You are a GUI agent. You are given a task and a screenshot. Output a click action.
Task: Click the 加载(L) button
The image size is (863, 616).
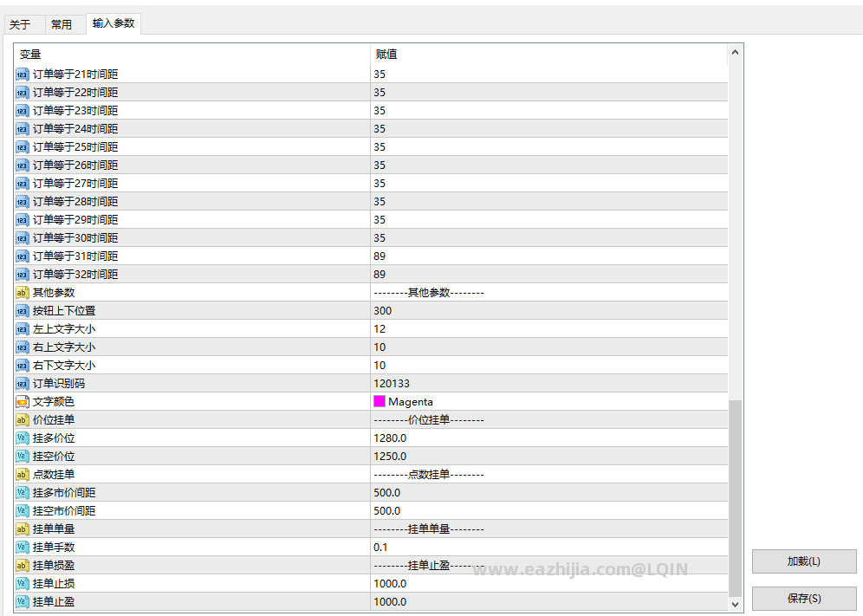point(804,561)
